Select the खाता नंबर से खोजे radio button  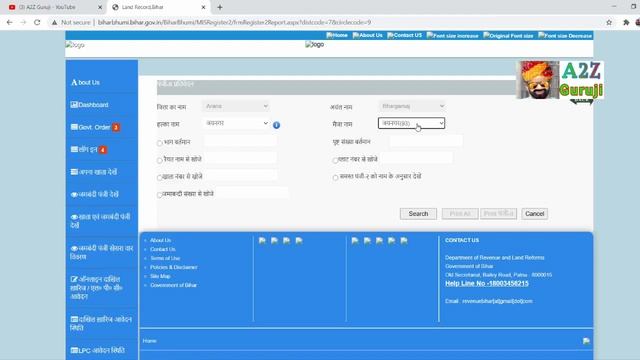coord(160,178)
